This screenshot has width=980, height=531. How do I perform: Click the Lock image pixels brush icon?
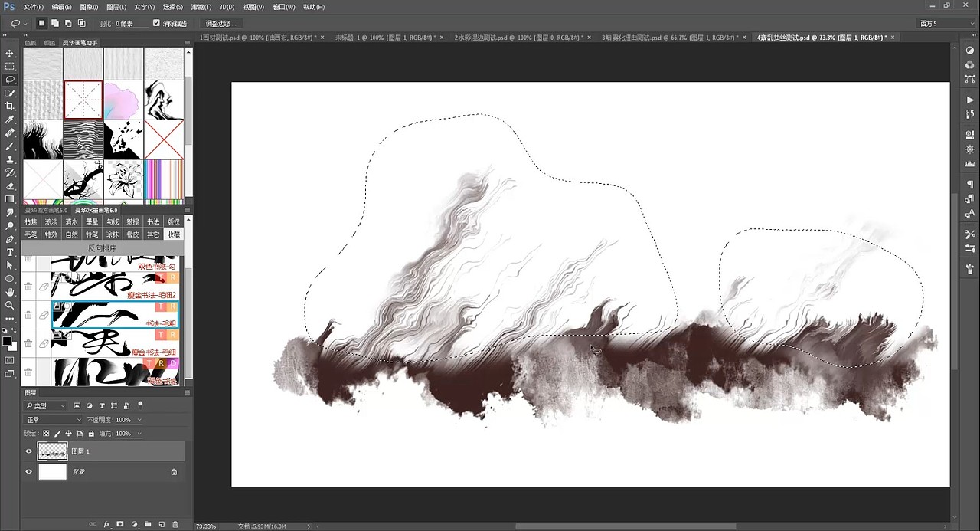[57, 434]
